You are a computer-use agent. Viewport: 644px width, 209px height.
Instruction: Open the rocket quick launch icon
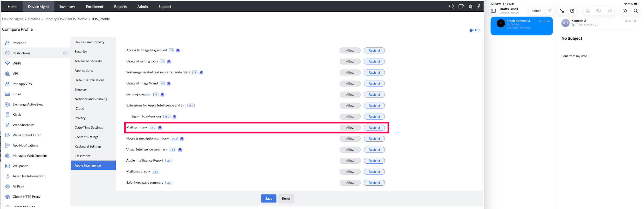[470, 6]
